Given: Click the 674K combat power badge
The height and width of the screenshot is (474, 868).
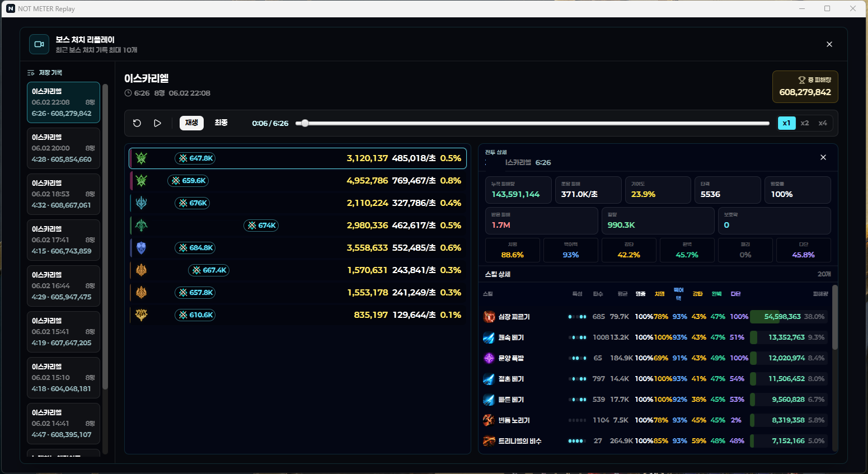Looking at the screenshot, I should point(261,226).
